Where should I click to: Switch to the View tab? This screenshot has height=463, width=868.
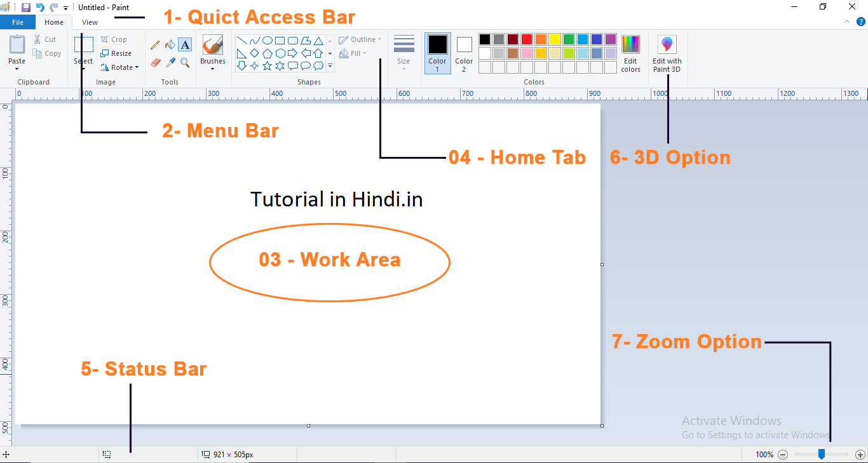[x=90, y=22]
